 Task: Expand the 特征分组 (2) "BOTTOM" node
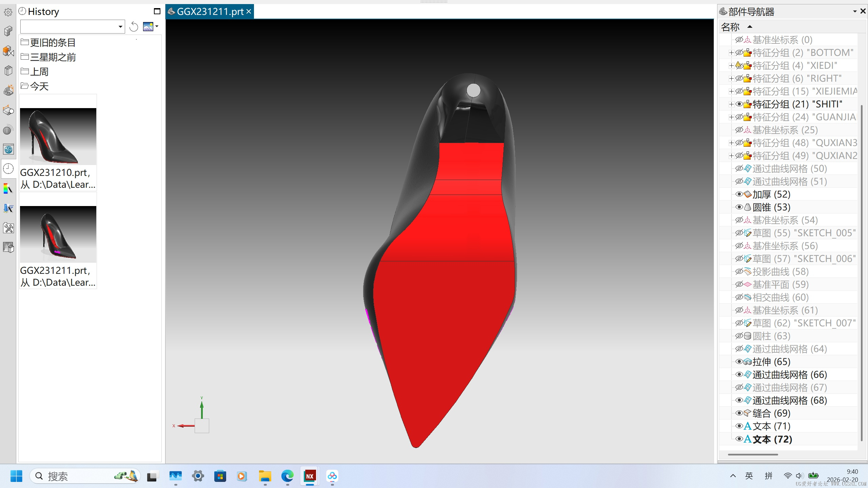click(x=731, y=53)
